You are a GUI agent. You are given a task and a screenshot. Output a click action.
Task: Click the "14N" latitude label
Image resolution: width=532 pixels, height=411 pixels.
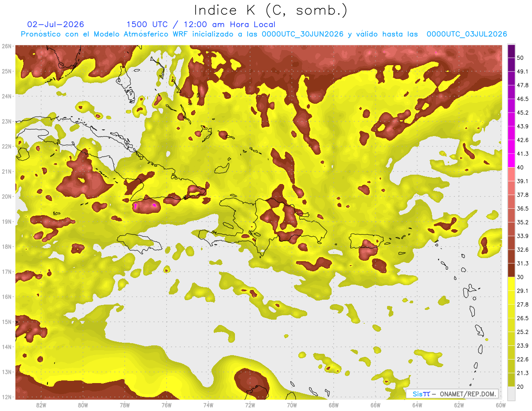(x=6, y=347)
